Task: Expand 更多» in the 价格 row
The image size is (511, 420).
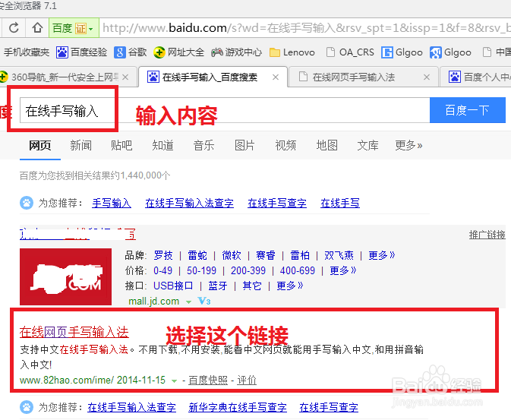Action: pos(343,270)
